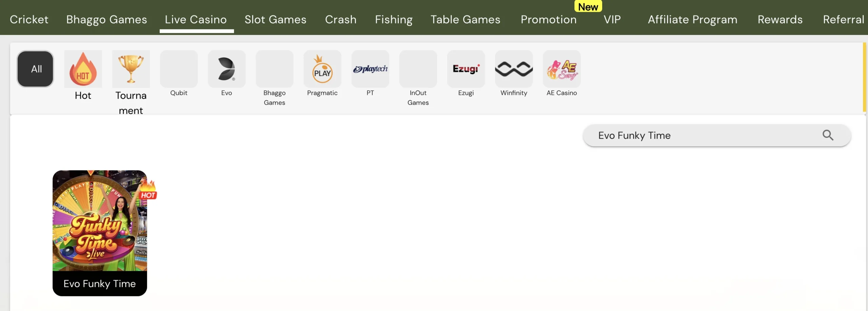Select the Qubit provider tile
Viewport: 868px width, 311px height.
pyautogui.click(x=179, y=69)
